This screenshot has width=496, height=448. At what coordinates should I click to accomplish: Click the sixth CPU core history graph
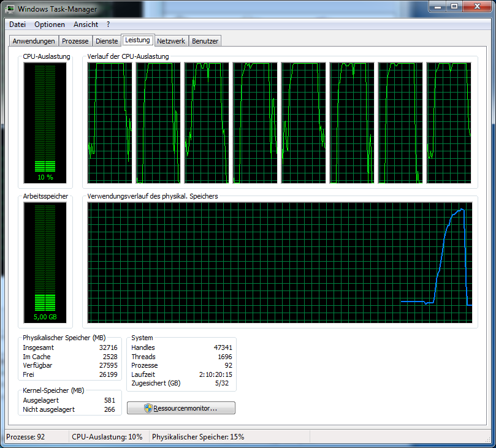click(352, 123)
